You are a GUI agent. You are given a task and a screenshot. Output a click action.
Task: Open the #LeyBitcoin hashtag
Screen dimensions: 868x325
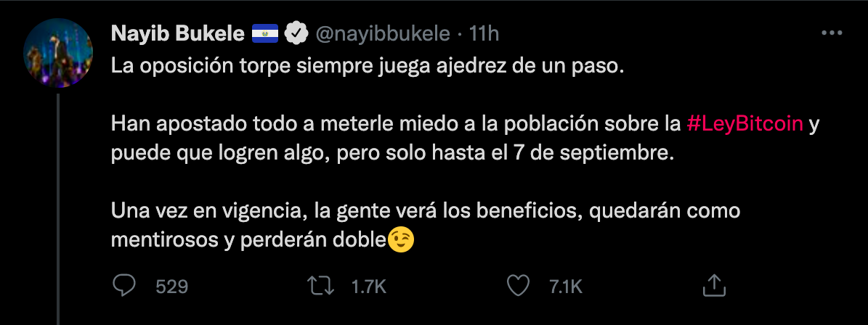[745, 123]
